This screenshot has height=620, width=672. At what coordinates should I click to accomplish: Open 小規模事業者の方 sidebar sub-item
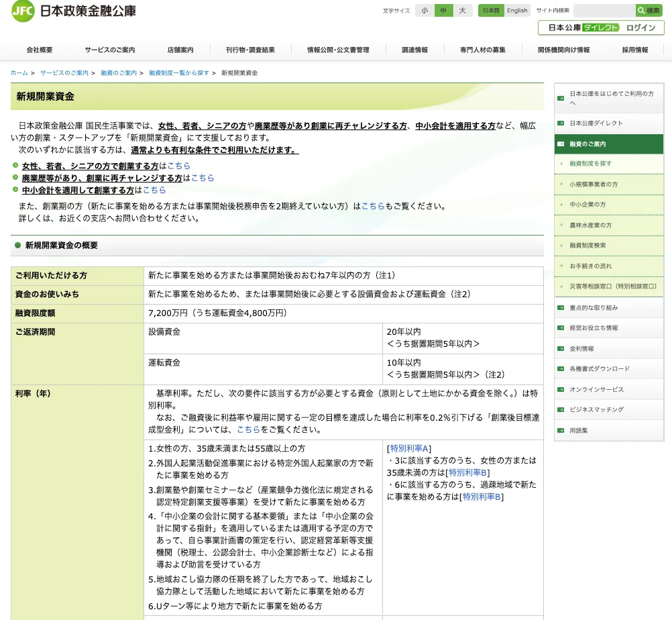coord(609,185)
